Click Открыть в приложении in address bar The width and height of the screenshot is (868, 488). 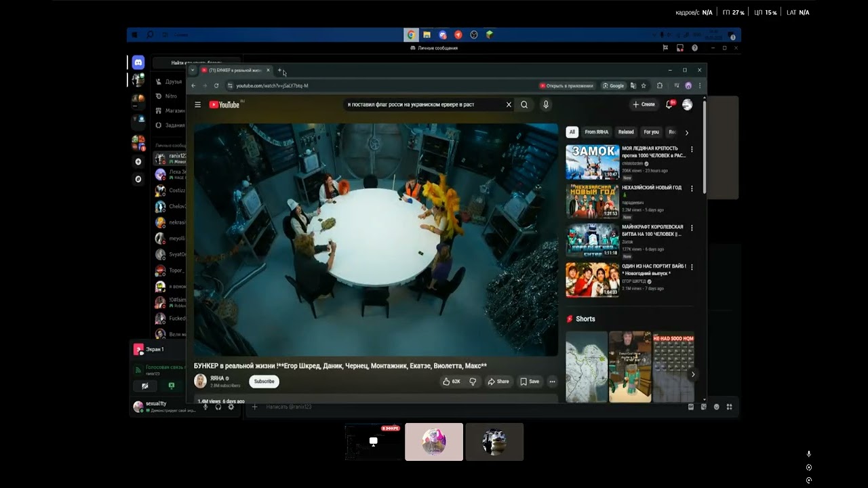[566, 85]
